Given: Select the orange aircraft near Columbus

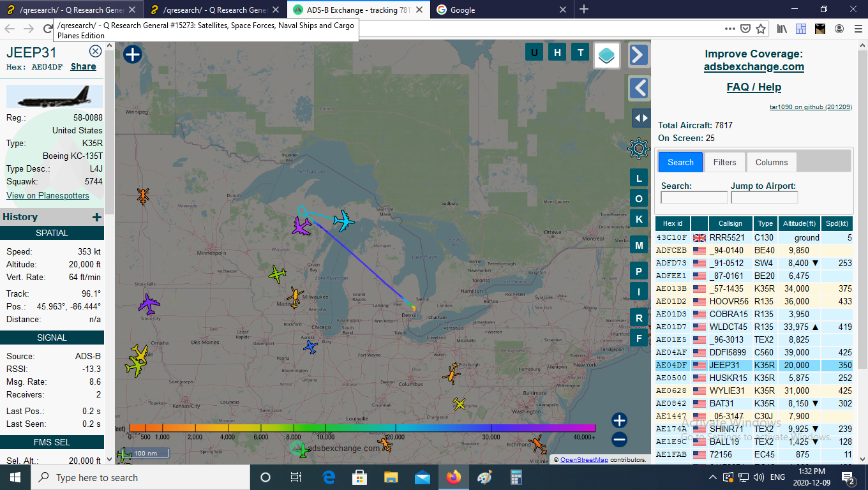Looking at the screenshot, I should pos(453,373).
